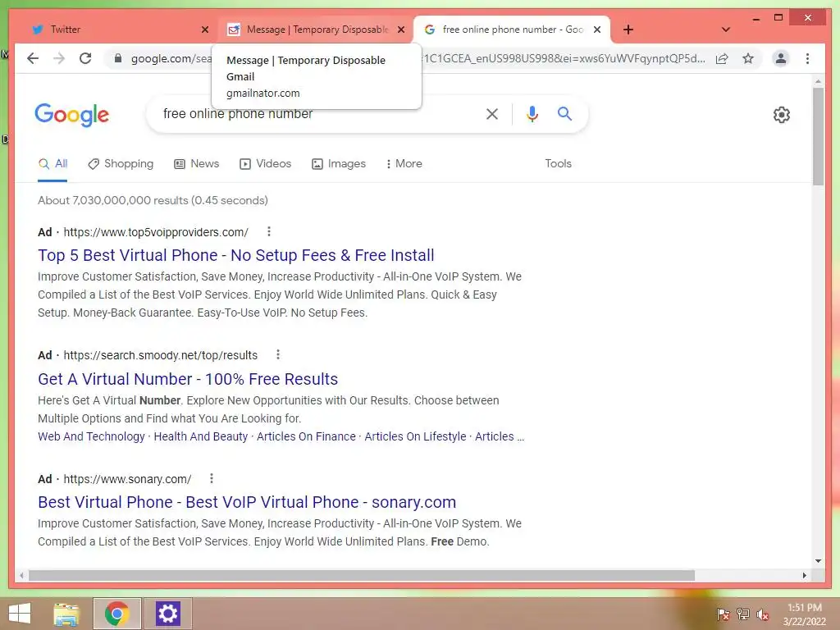Bookmark this page with the star icon

click(x=748, y=58)
